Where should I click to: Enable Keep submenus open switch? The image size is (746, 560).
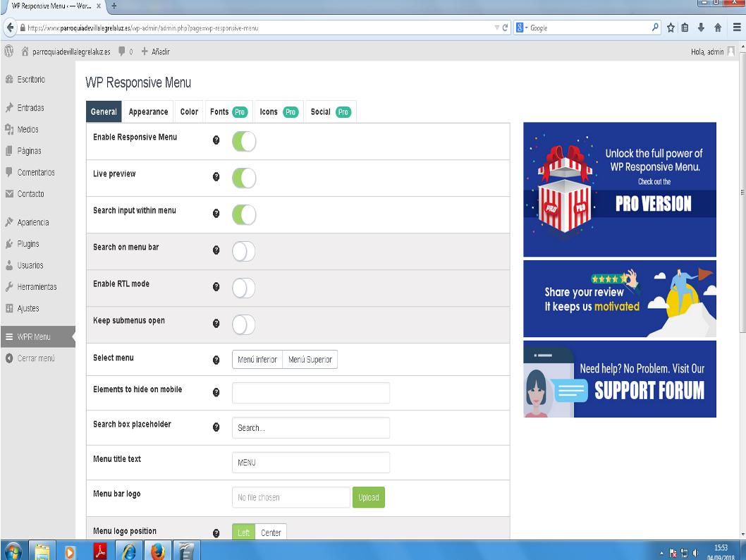pyautogui.click(x=243, y=324)
